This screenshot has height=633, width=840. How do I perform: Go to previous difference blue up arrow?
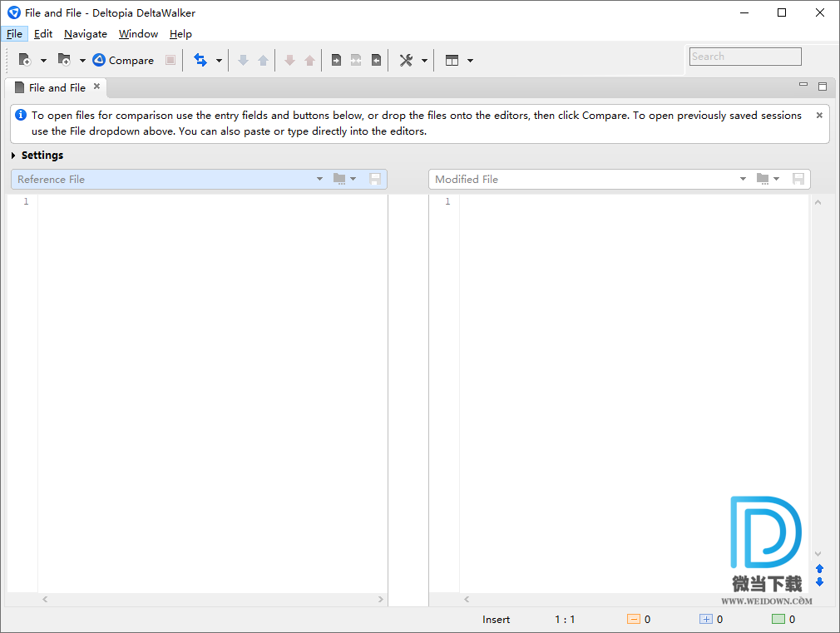(263, 60)
